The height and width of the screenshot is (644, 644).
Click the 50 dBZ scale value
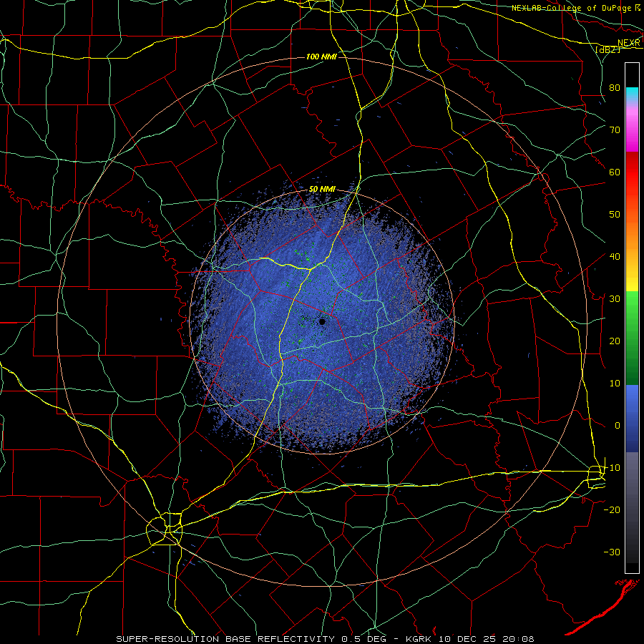[x=615, y=215]
